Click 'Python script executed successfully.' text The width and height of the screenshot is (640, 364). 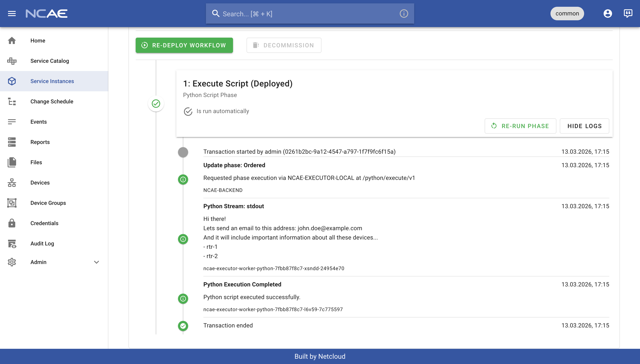click(252, 297)
